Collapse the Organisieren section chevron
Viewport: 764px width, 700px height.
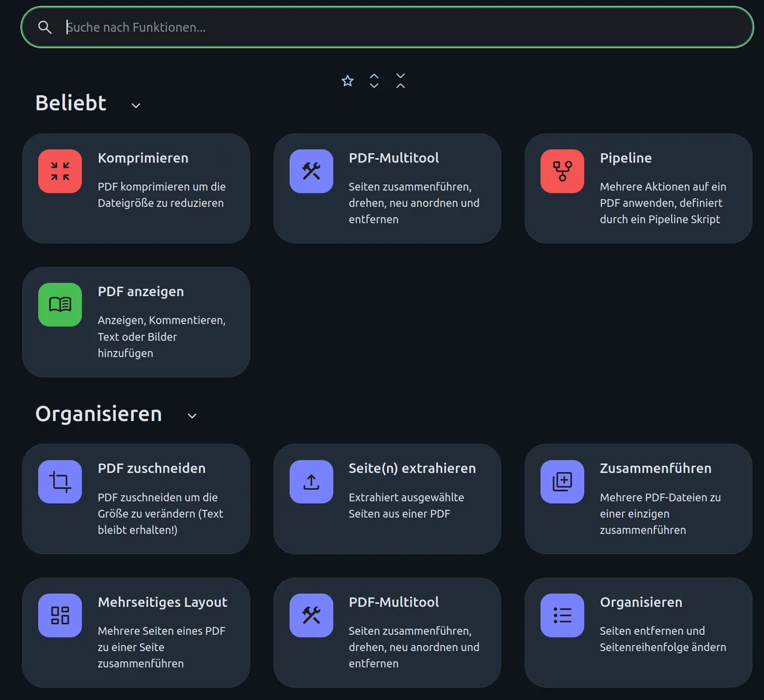pos(192,416)
